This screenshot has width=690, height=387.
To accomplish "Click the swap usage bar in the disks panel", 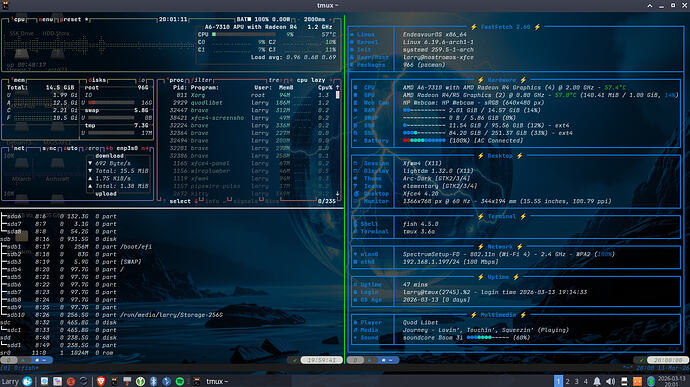I will pos(110,118).
